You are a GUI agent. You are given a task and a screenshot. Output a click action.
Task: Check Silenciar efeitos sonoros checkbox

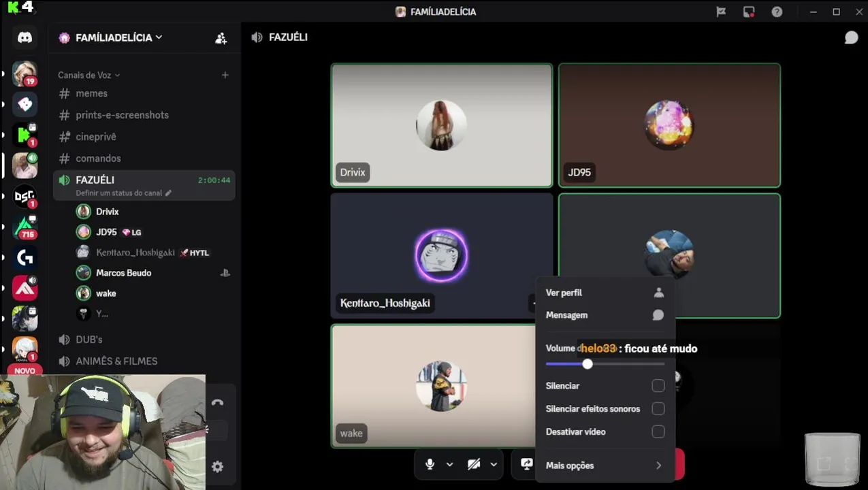[x=658, y=409]
